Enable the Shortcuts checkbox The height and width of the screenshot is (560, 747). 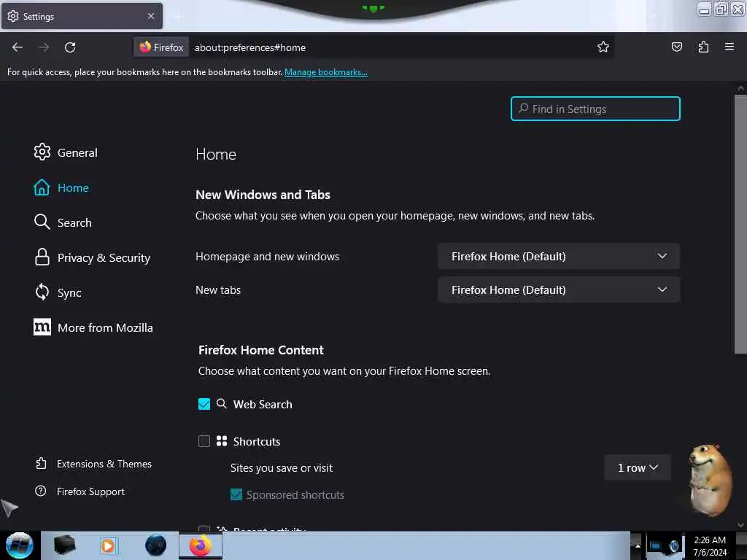(x=204, y=441)
